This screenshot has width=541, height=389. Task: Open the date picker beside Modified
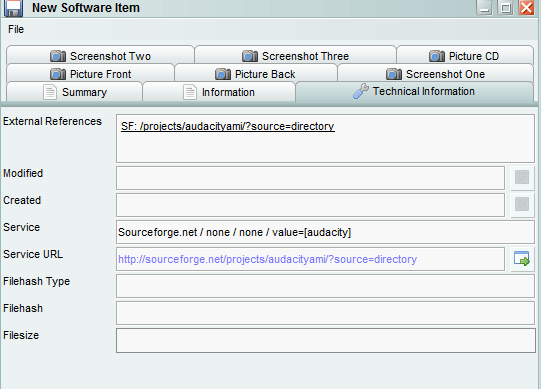(522, 177)
